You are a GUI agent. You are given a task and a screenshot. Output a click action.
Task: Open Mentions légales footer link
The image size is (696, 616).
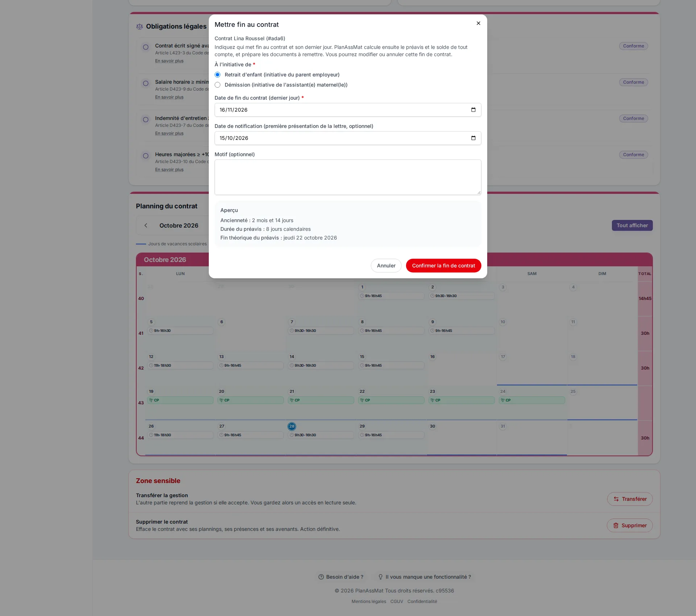369,602
